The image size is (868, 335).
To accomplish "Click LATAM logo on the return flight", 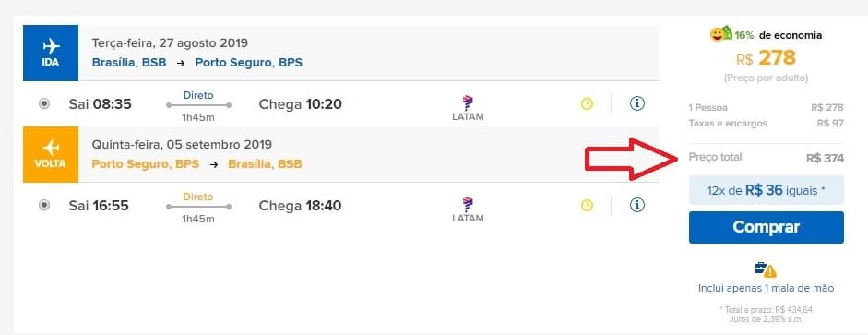I will pyautogui.click(x=468, y=209).
